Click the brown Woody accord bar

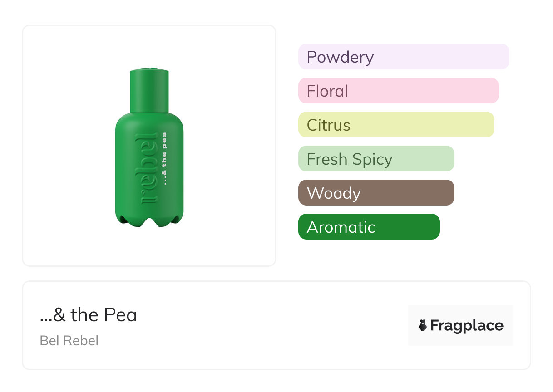pos(376,193)
